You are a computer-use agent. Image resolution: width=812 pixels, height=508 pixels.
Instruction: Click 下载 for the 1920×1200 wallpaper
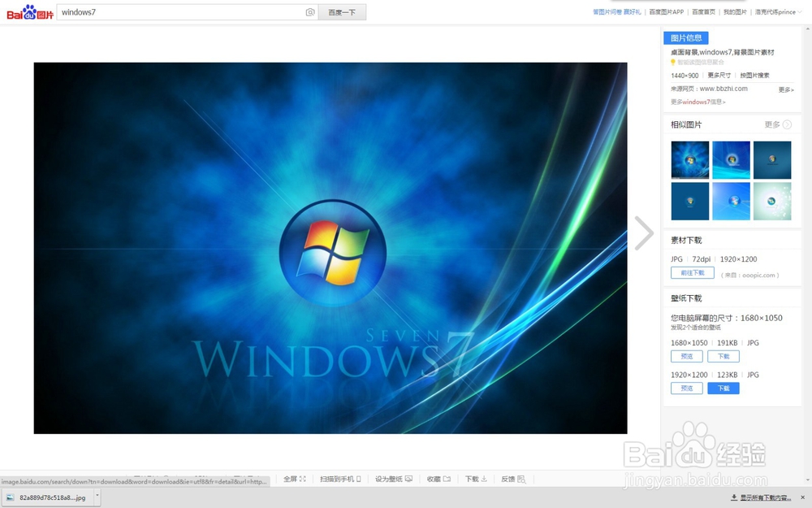pyautogui.click(x=723, y=389)
